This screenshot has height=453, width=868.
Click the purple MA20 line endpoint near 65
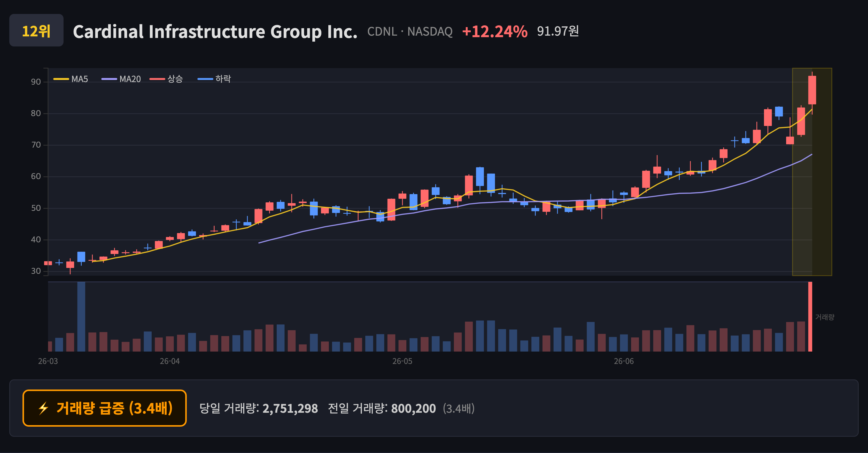(811, 154)
